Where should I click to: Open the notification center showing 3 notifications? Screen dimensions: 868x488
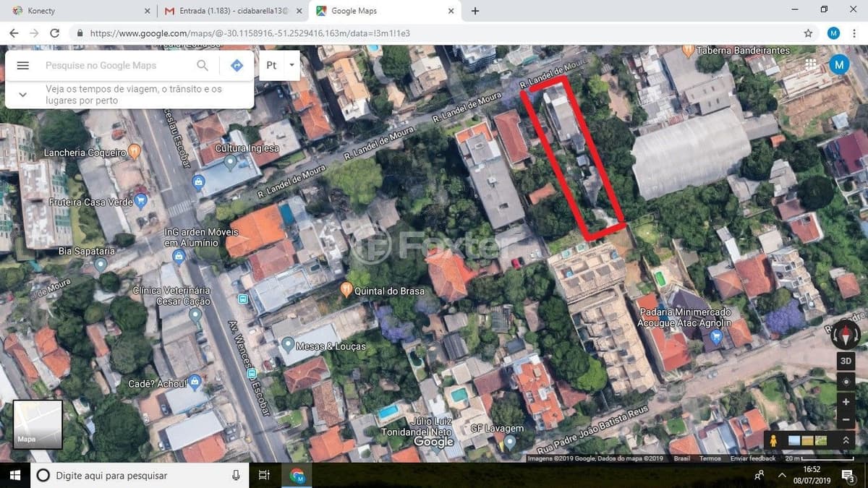point(848,475)
